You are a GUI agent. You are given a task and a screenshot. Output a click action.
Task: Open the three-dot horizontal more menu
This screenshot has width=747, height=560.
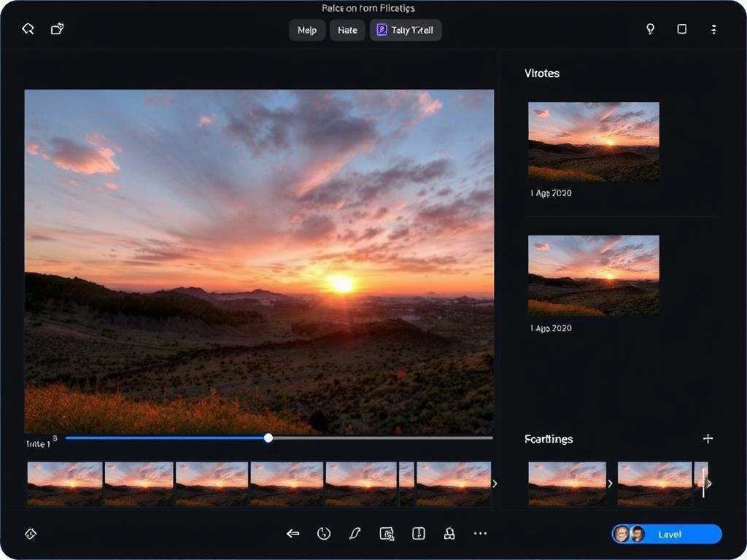[x=480, y=534]
